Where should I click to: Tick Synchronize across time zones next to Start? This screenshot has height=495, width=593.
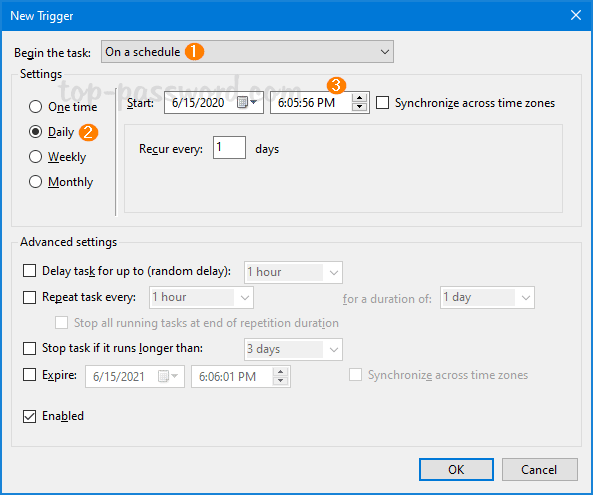pos(382,102)
